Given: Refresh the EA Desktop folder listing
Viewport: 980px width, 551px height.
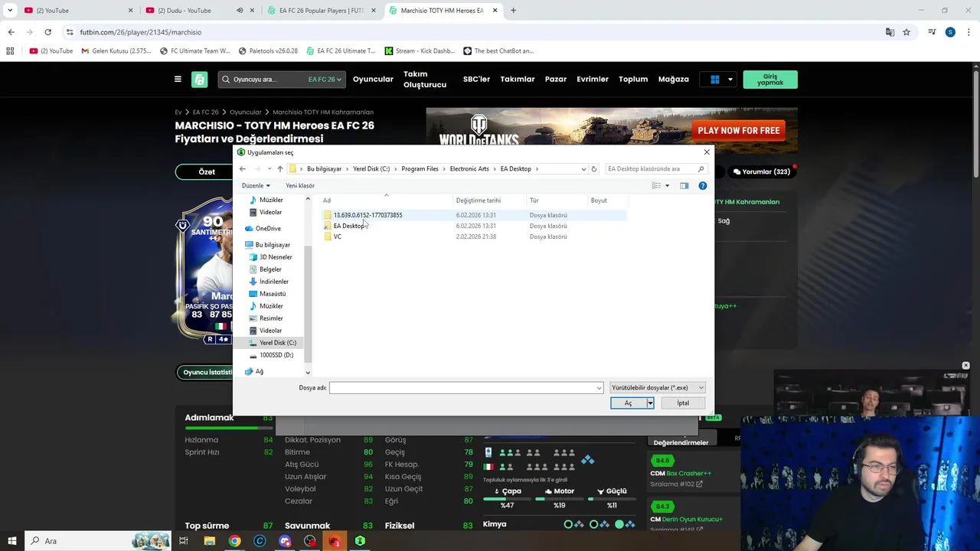Looking at the screenshot, I should 594,169.
